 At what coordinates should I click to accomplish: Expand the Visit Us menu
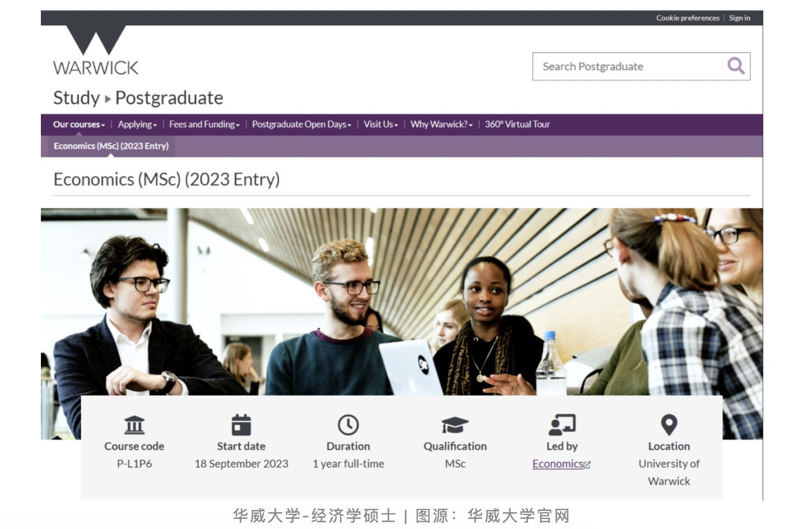pyautogui.click(x=381, y=124)
